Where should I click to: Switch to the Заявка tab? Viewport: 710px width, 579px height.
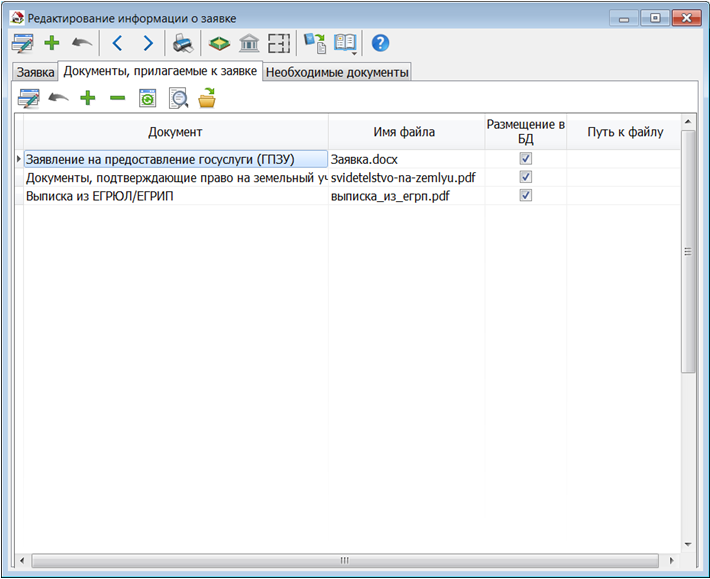tap(35, 73)
